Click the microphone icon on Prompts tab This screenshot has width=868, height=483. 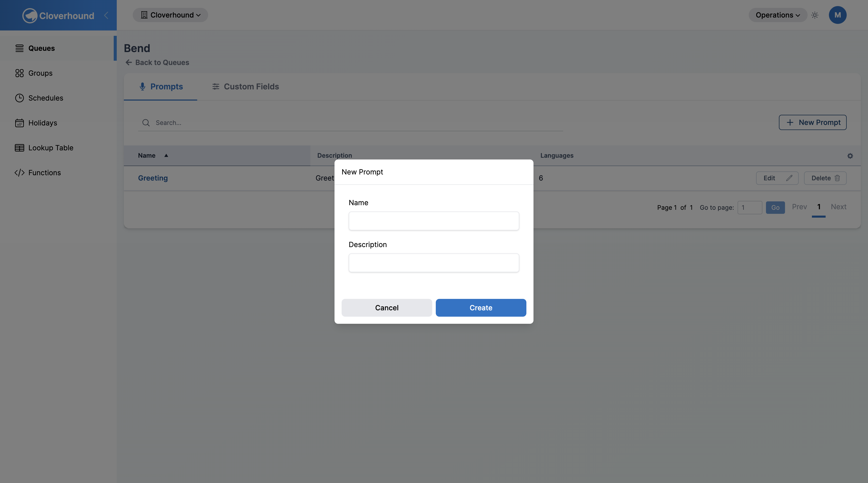point(143,87)
